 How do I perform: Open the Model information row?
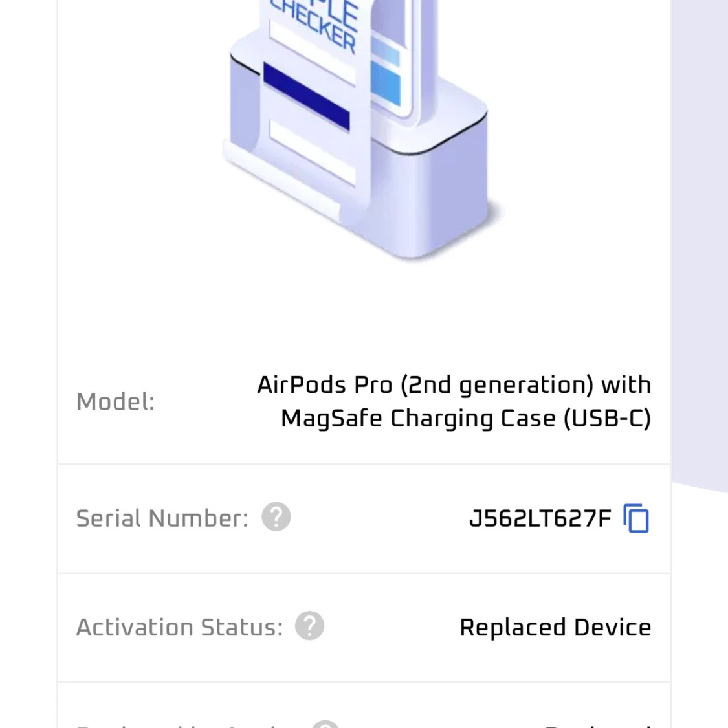tap(364, 401)
